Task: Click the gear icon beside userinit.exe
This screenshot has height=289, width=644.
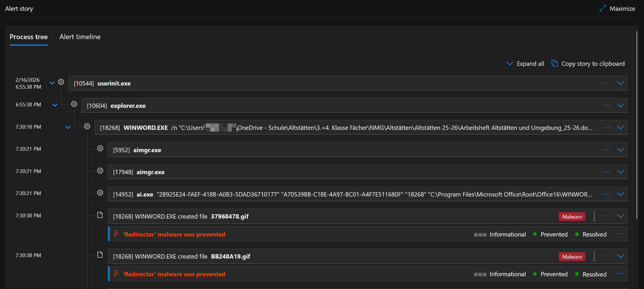Action: click(61, 82)
